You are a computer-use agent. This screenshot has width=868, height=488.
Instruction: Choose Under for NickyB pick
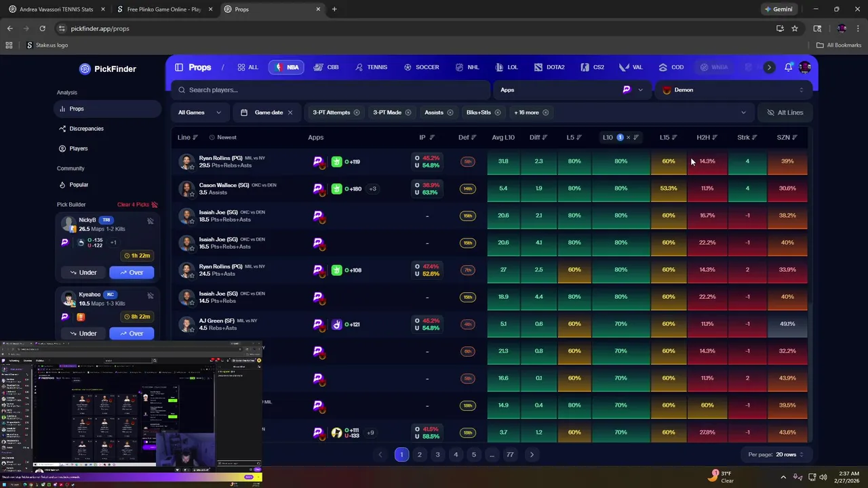[83, 272]
